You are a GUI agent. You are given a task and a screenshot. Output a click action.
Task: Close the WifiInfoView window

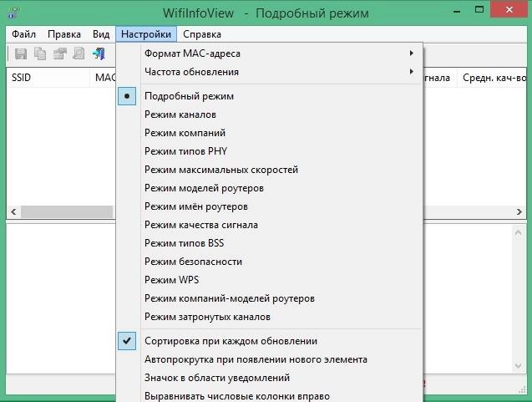click(509, 9)
